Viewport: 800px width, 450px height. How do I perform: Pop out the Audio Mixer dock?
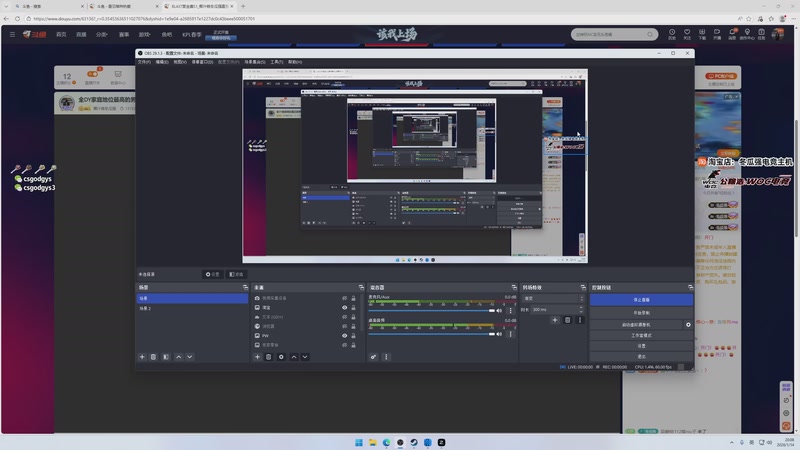[x=514, y=288]
